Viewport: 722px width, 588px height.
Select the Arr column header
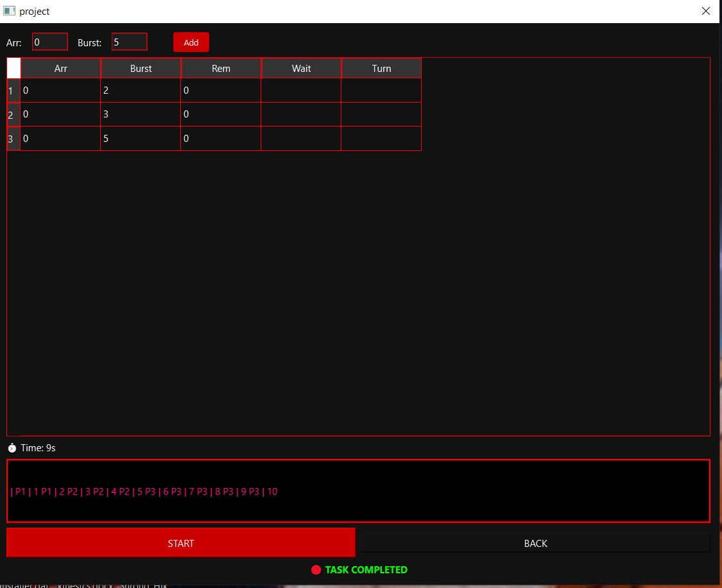tap(60, 68)
